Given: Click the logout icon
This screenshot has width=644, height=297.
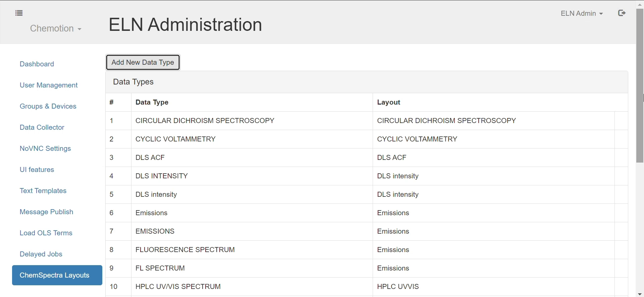Looking at the screenshot, I should pos(622,13).
